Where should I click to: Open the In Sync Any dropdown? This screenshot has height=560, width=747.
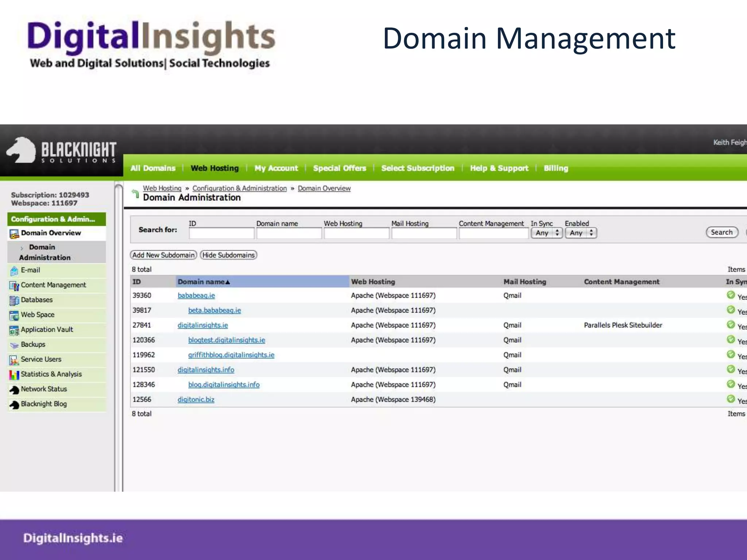click(546, 233)
